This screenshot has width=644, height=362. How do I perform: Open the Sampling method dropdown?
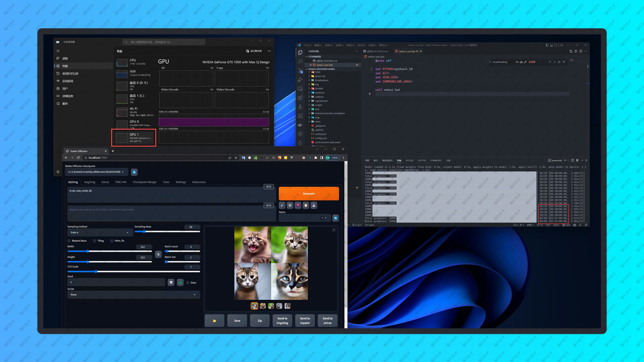click(100, 233)
